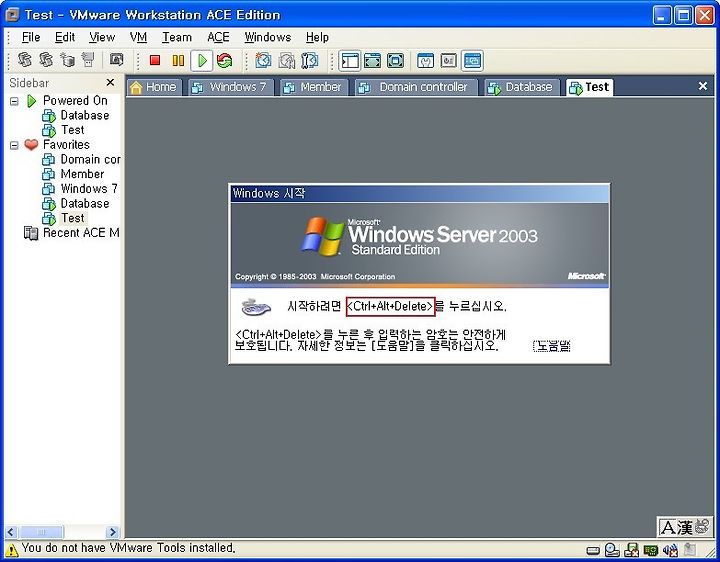The image size is (720, 562).
Task: Reset the virtual machine with the reset icon
Action: [x=225, y=60]
